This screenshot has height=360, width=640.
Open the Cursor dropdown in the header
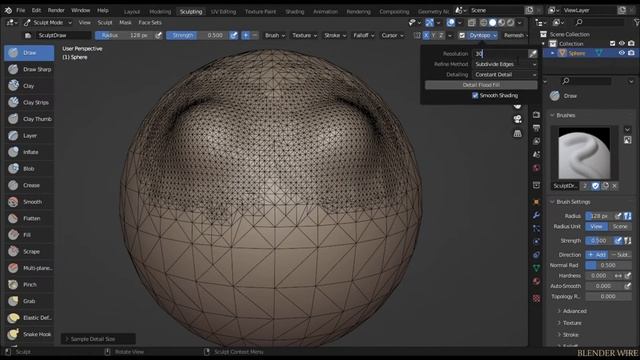[x=392, y=36]
